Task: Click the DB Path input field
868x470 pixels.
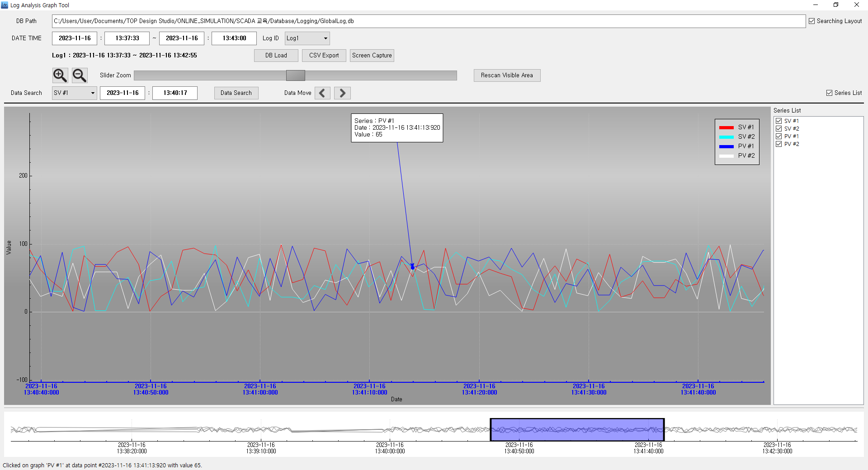Action: click(429, 21)
